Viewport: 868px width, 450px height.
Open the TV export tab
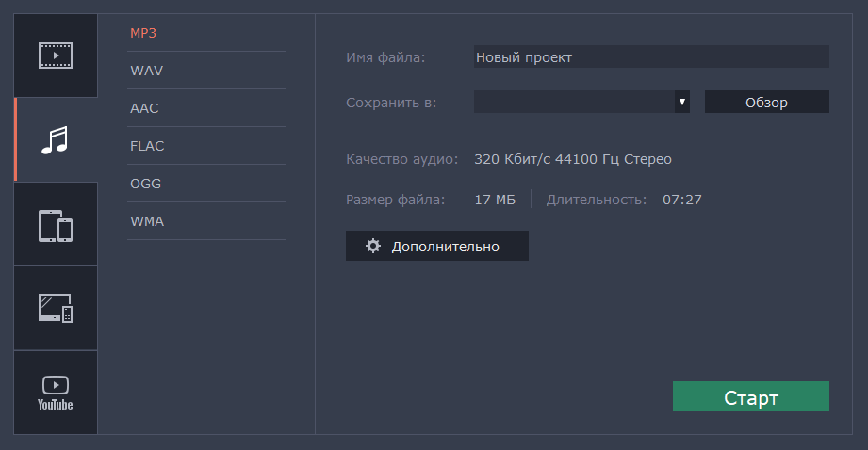(56, 308)
